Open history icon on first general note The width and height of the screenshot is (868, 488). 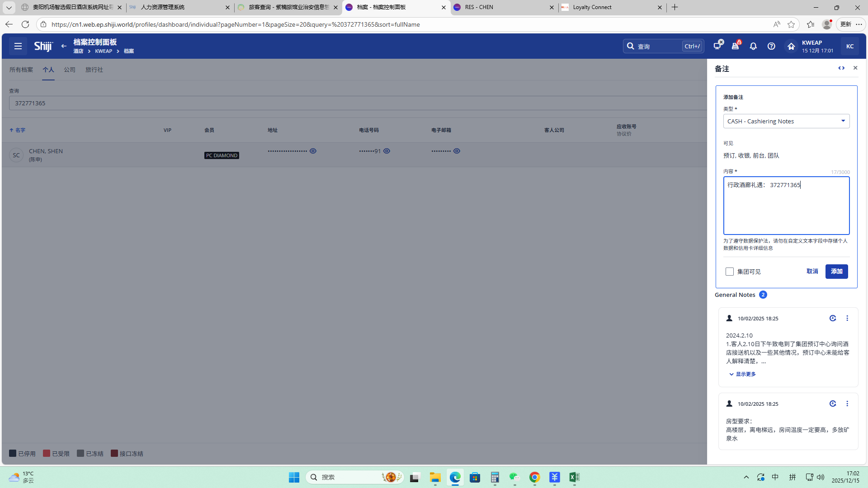[x=833, y=318]
